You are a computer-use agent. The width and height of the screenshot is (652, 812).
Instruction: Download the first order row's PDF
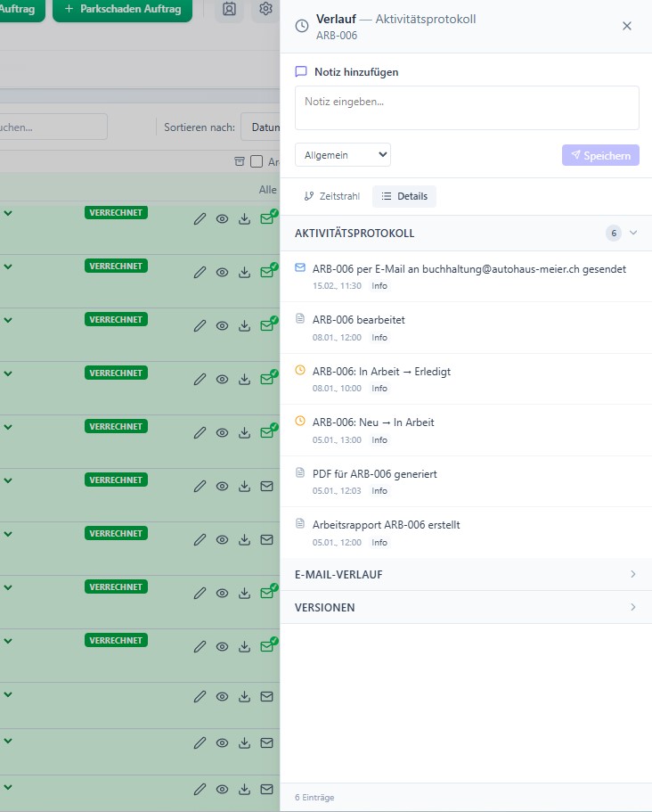click(244, 219)
